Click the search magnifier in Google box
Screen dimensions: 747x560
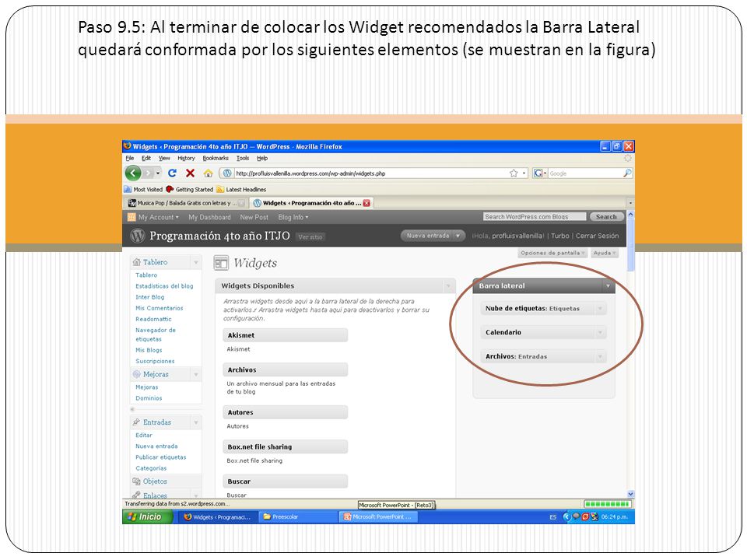pos(627,173)
